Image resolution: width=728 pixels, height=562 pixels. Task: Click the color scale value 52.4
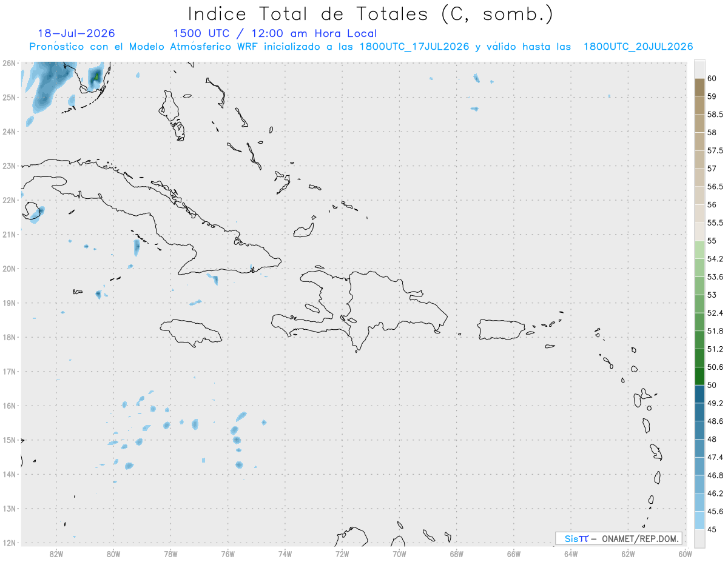click(715, 313)
